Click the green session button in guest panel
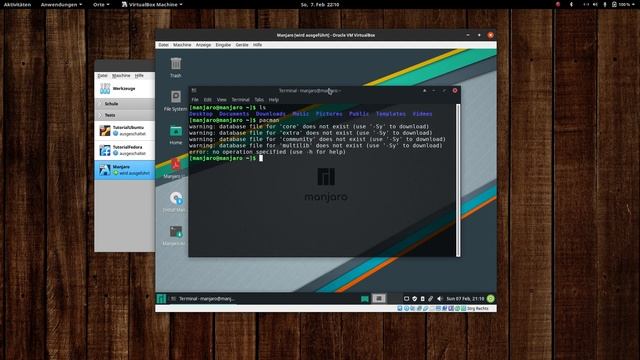The image size is (640, 360). (491, 299)
